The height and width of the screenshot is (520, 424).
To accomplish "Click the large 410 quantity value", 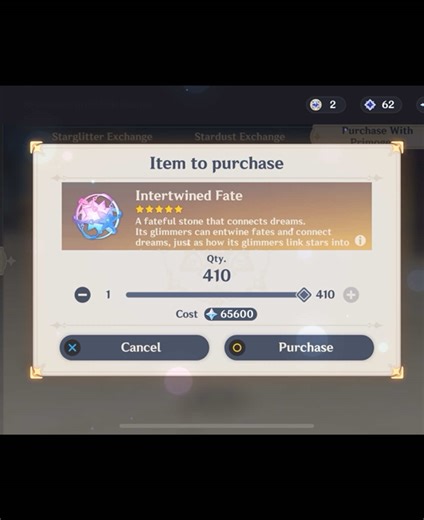I will click(217, 276).
